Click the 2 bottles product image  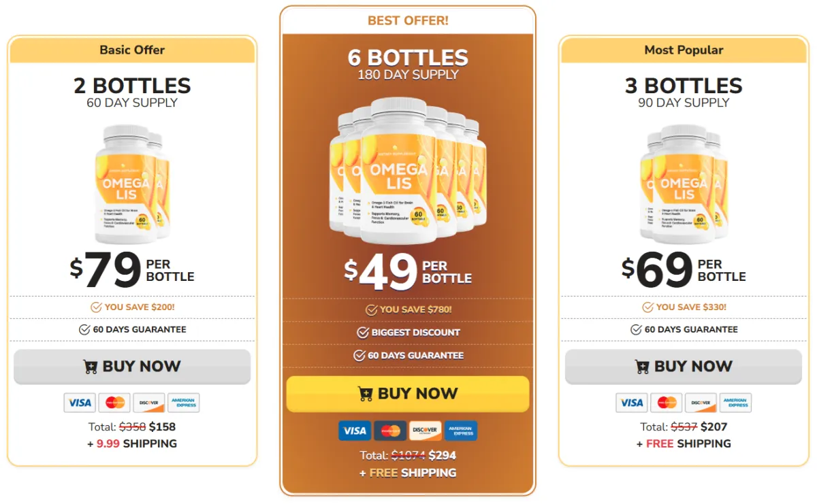click(x=132, y=184)
